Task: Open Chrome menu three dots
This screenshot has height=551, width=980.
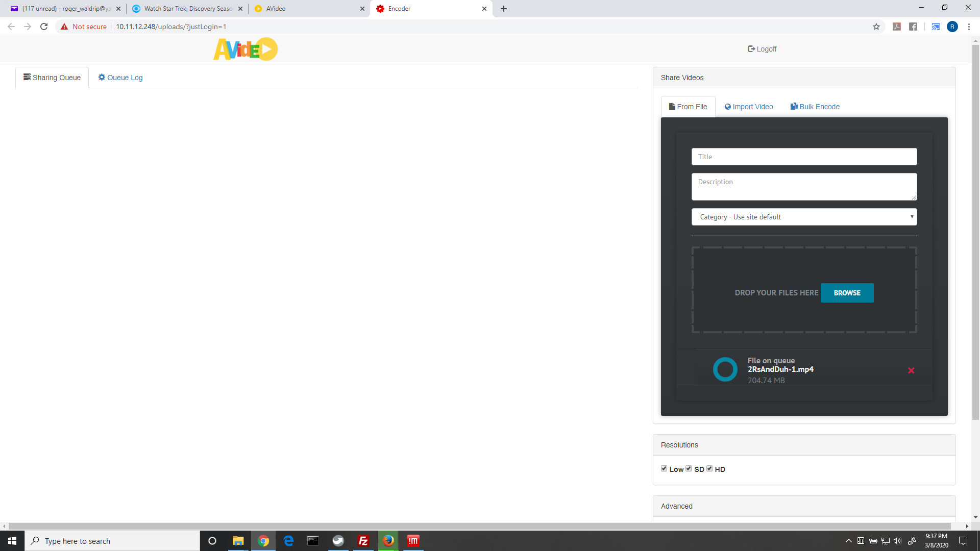Action: coord(969,27)
